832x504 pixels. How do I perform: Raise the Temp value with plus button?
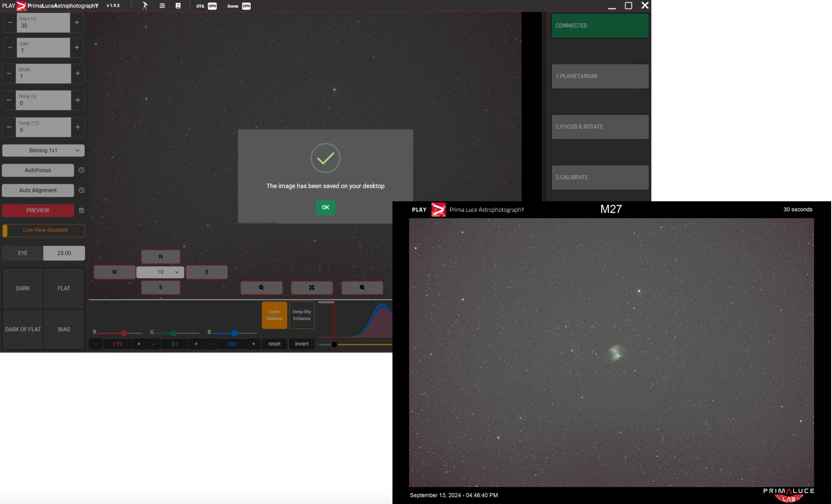point(78,127)
